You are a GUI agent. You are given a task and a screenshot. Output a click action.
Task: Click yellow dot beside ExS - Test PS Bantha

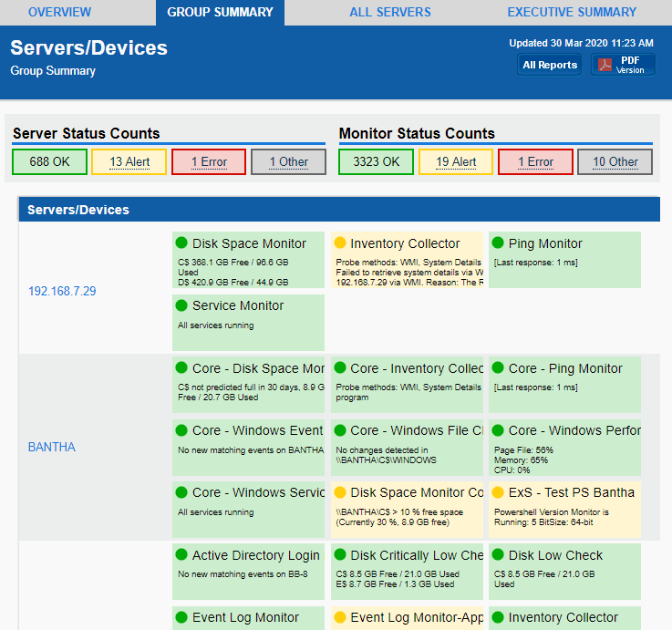(x=498, y=492)
